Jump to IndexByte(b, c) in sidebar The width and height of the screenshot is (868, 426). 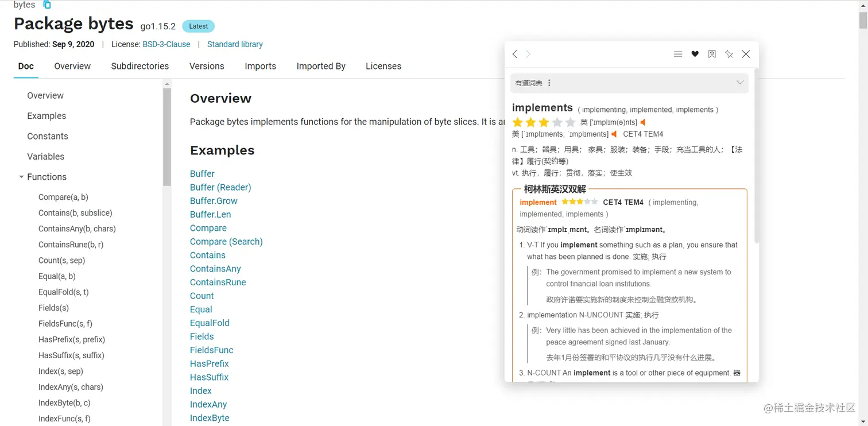[x=64, y=403]
